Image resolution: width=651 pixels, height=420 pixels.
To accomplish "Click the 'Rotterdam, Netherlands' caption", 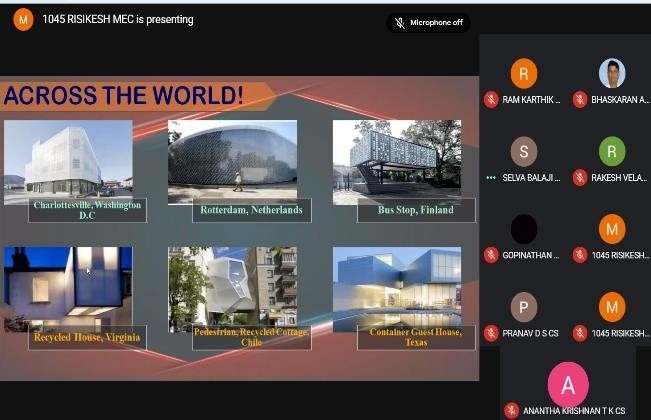I will pyautogui.click(x=252, y=210).
